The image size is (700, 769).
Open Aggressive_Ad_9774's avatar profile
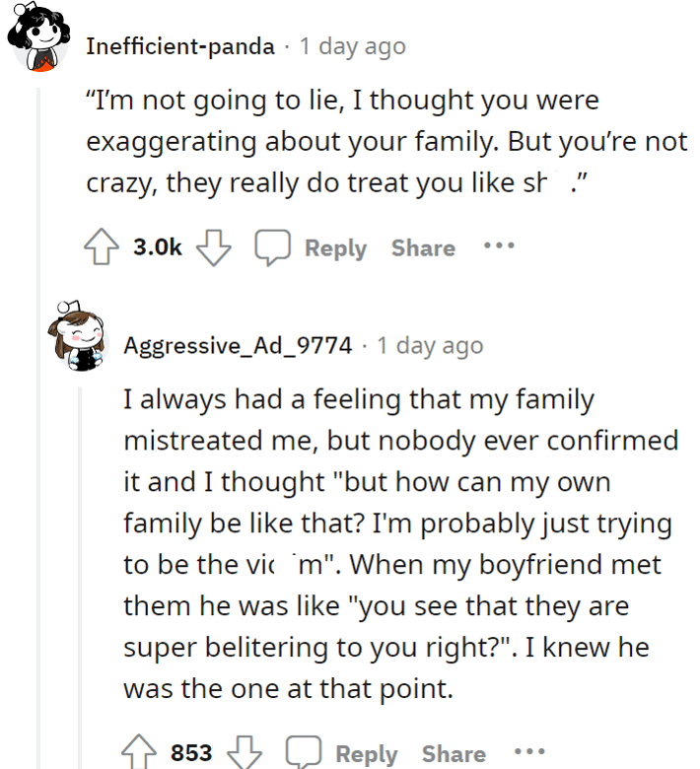77,336
